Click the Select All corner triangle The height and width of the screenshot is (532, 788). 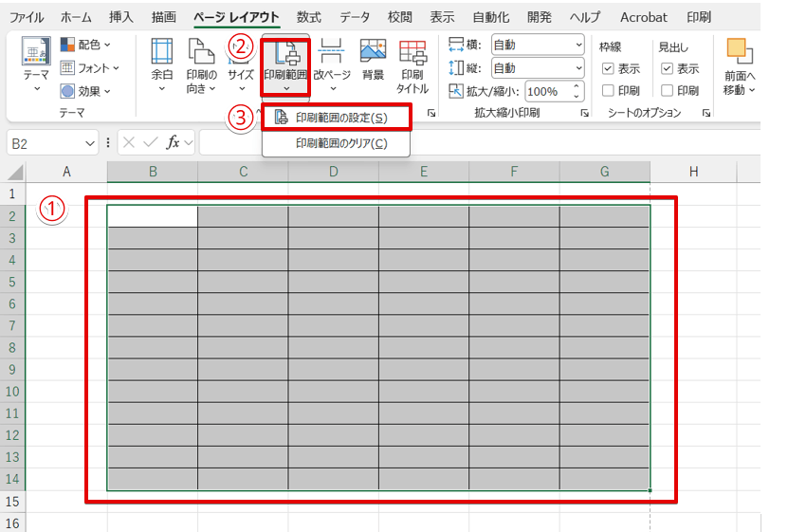(15, 173)
